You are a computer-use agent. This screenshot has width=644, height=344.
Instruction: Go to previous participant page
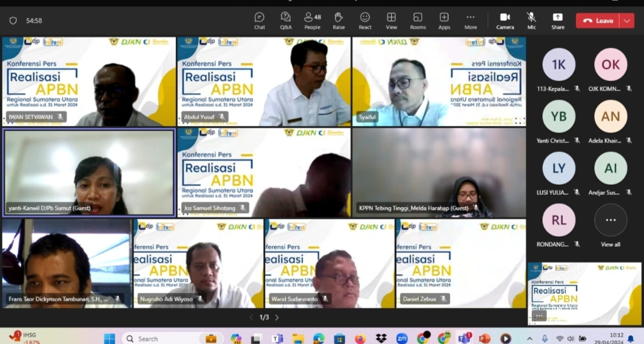pos(251,318)
